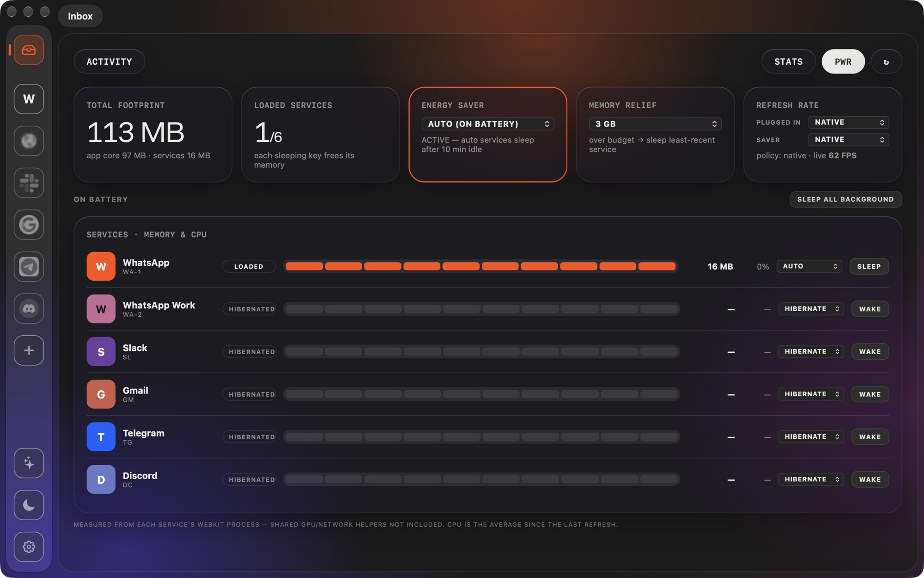Open Slack HIBERNATE policy dropdown
The height and width of the screenshot is (578, 924).
point(811,351)
